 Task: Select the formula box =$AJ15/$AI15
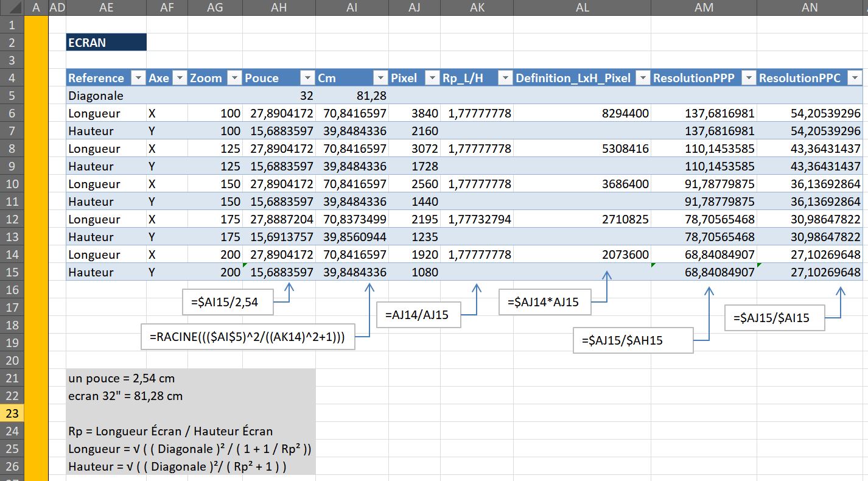point(774,318)
